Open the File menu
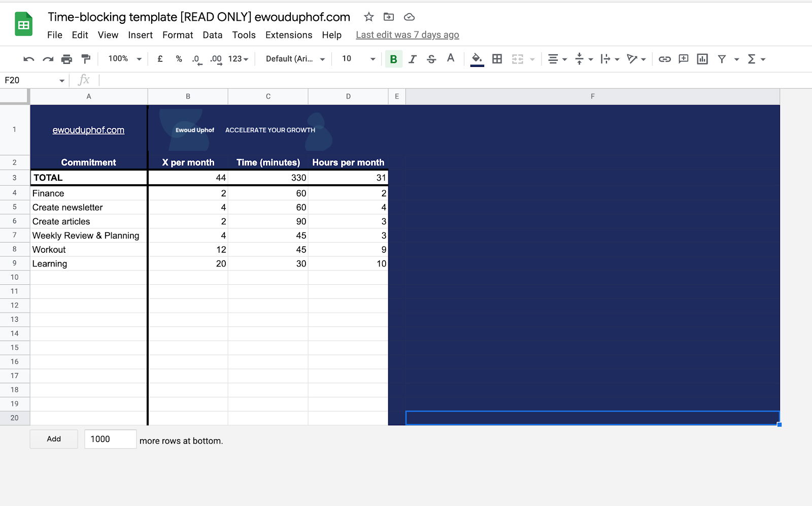 pos(55,35)
